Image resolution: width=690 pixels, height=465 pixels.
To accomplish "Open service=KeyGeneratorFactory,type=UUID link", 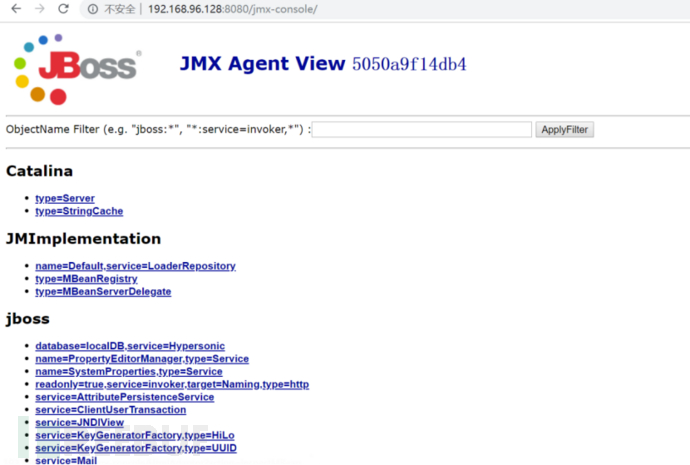I will click(136, 448).
